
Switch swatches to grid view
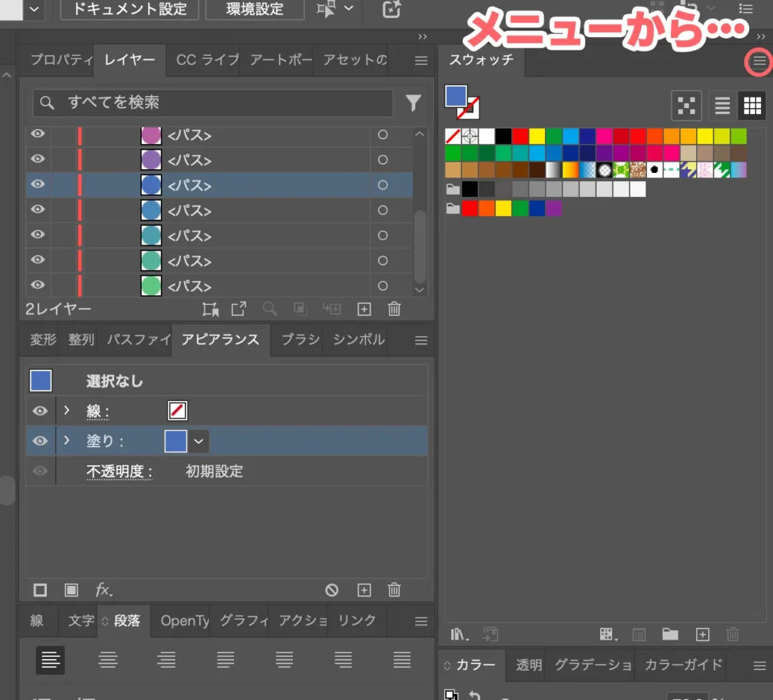point(752,106)
